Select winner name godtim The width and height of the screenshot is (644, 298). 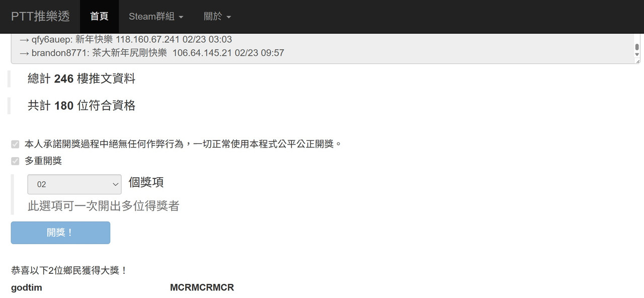coord(27,288)
